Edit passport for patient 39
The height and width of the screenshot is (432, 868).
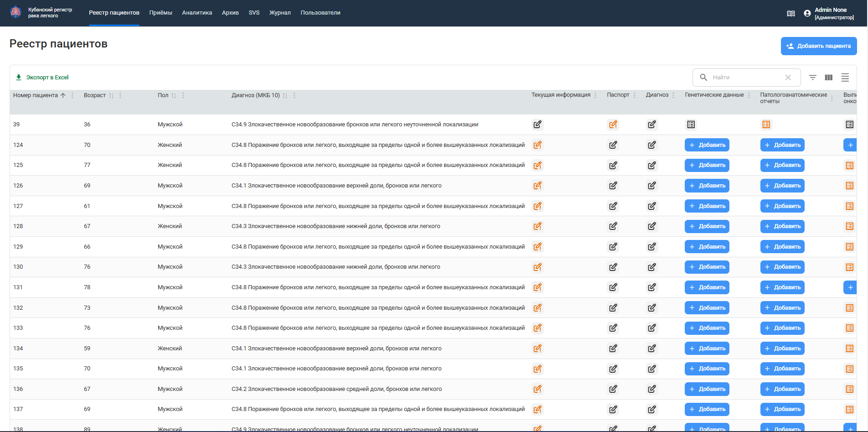[613, 125]
